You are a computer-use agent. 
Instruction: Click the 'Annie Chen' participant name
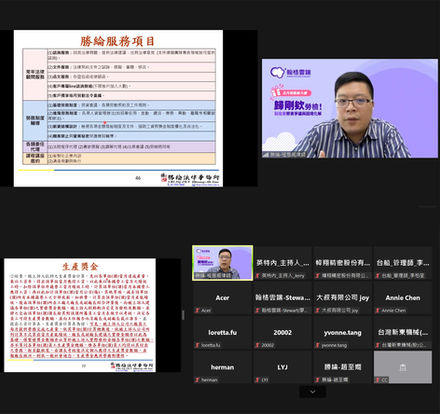coord(403,298)
